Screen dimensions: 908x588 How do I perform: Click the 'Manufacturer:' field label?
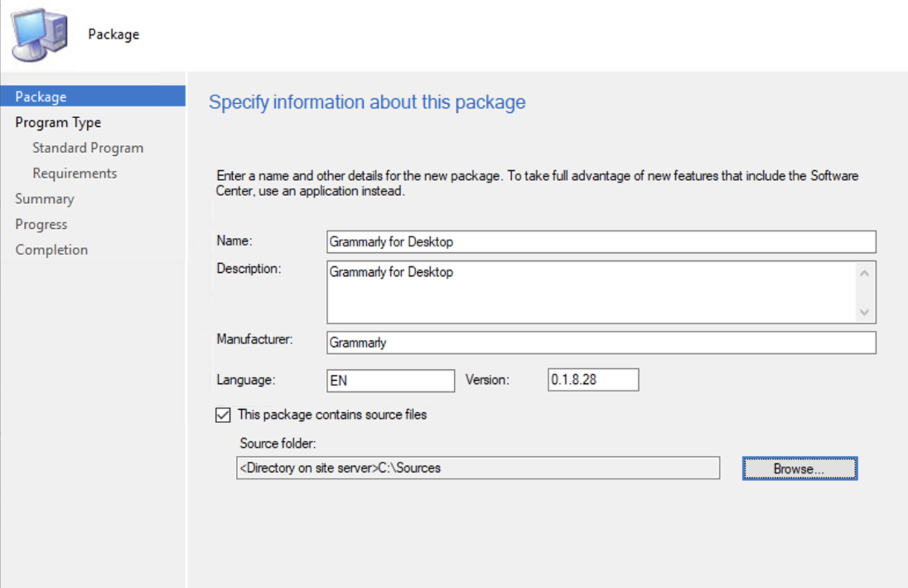point(254,339)
